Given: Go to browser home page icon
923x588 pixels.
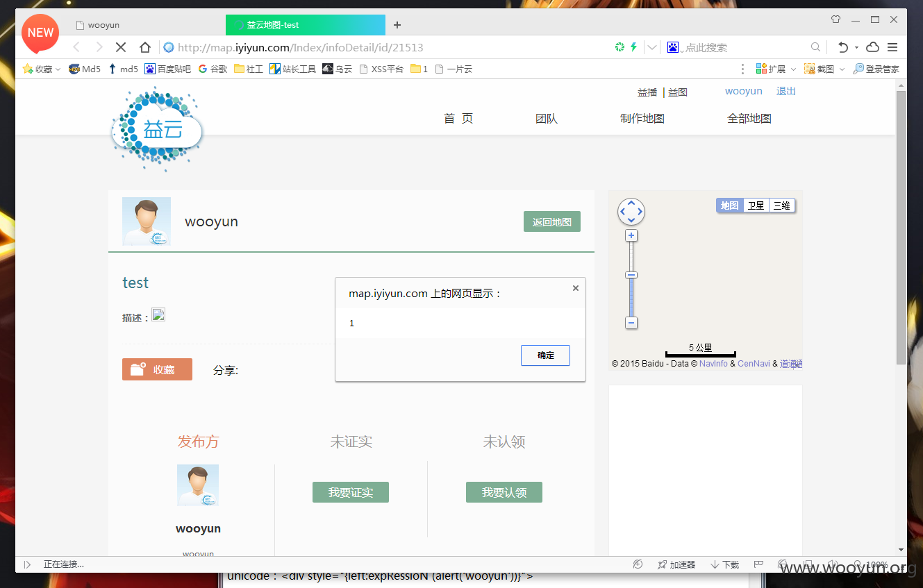Looking at the screenshot, I should (x=145, y=47).
